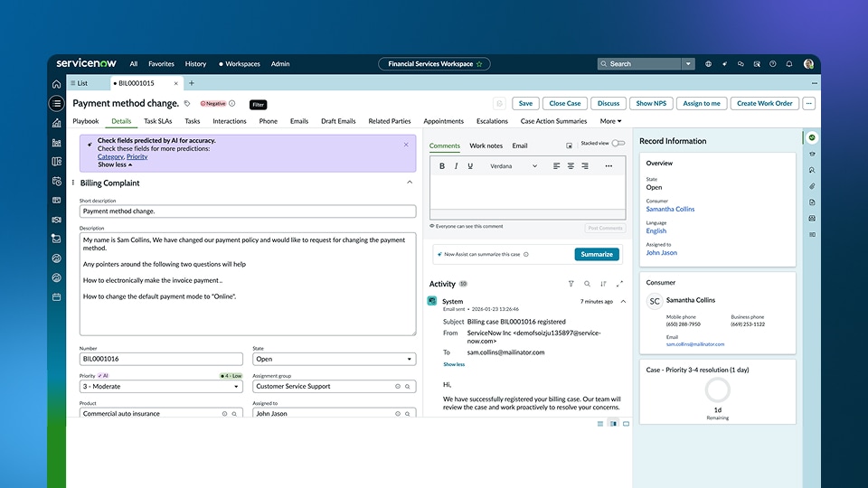868x488 pixels.
Task: Open the user avatar menu
Action: click(x=808, y=64)
